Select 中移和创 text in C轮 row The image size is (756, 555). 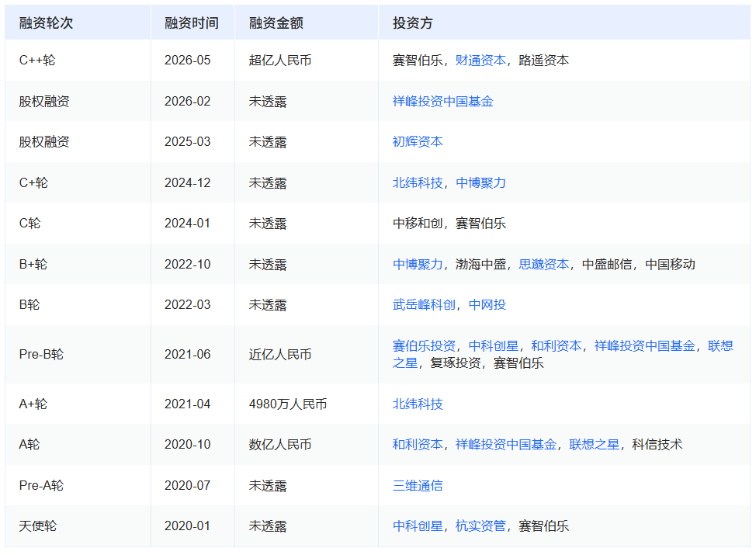coord(418,224)
